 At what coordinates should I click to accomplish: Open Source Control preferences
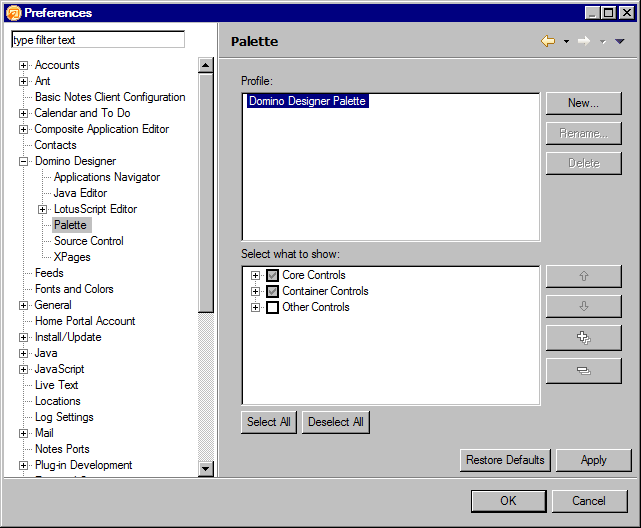89,241
